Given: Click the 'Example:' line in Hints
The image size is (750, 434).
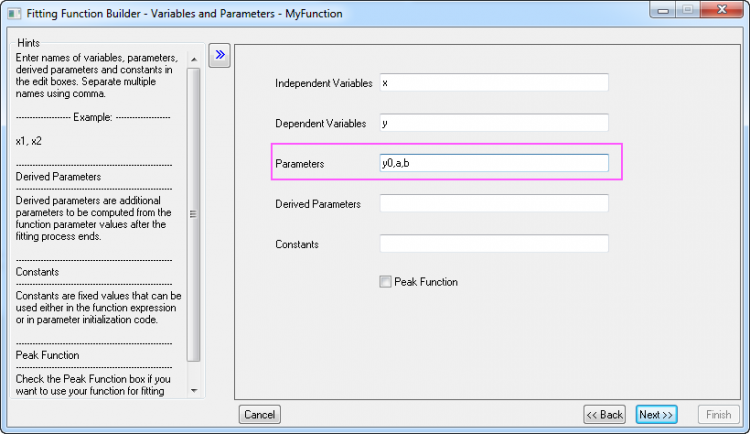Looking at the screenshot, I should pos(93,117).
